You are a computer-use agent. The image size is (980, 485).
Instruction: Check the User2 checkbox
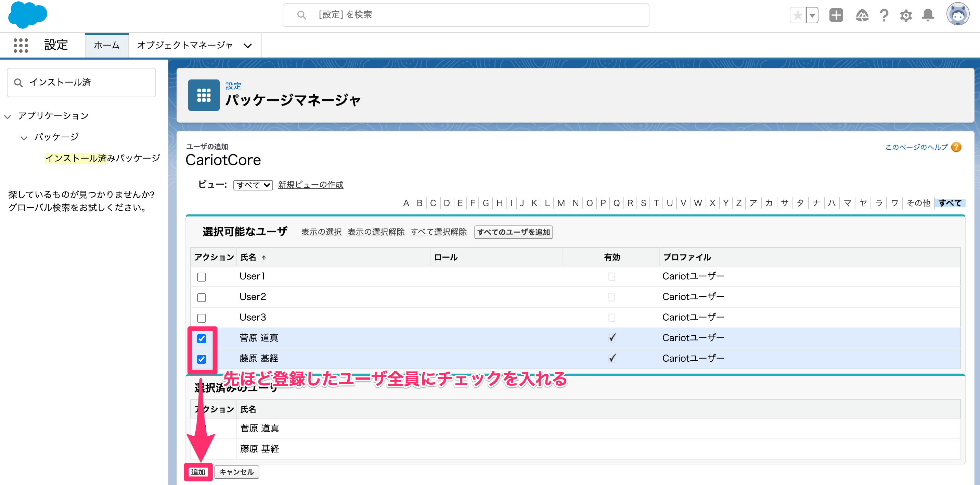202,297
